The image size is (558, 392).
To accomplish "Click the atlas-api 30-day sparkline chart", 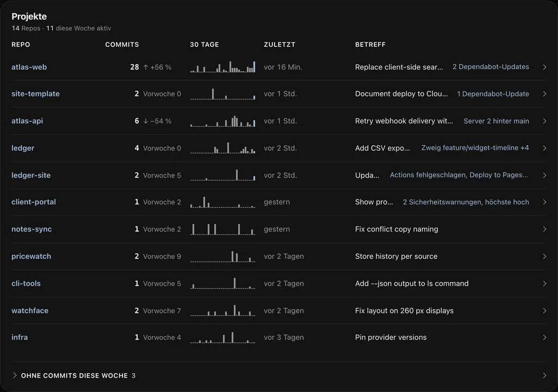I will [x=223, y=121].
